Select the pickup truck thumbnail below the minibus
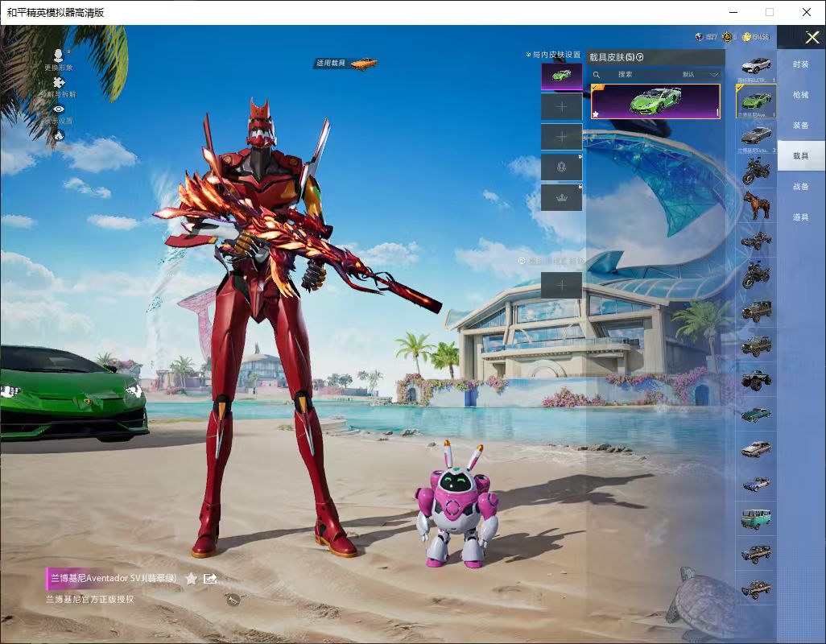 point(757,554)
